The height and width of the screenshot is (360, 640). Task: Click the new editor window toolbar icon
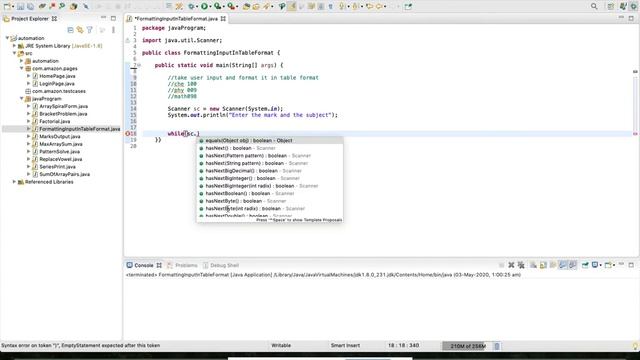point(408,6)
